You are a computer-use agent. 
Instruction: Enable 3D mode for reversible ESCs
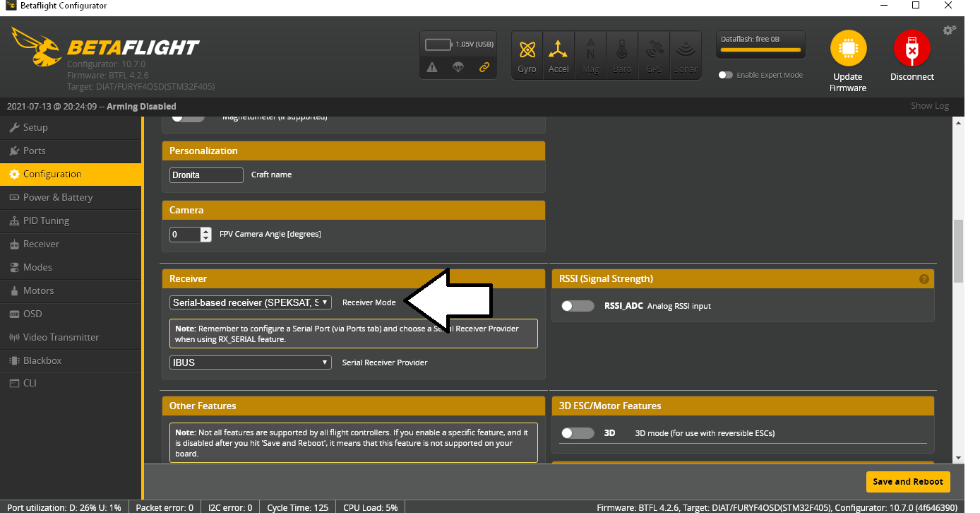tap(578, 432)
